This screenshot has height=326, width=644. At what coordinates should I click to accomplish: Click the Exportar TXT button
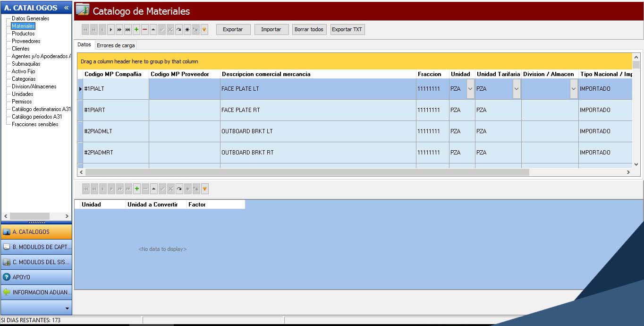point(347,29)
